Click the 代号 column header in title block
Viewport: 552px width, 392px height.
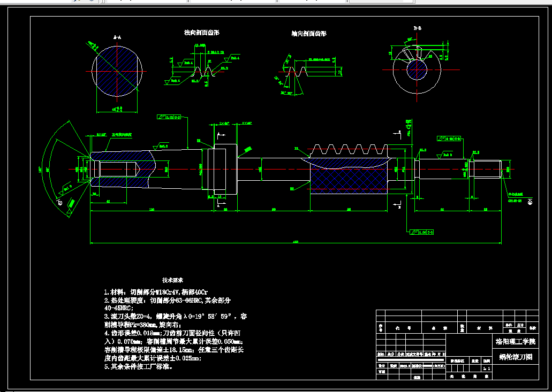[x=404, y=328]
